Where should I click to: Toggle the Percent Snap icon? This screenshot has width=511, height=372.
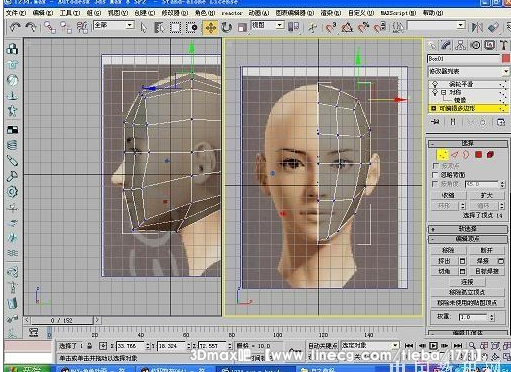pos(363,27)
